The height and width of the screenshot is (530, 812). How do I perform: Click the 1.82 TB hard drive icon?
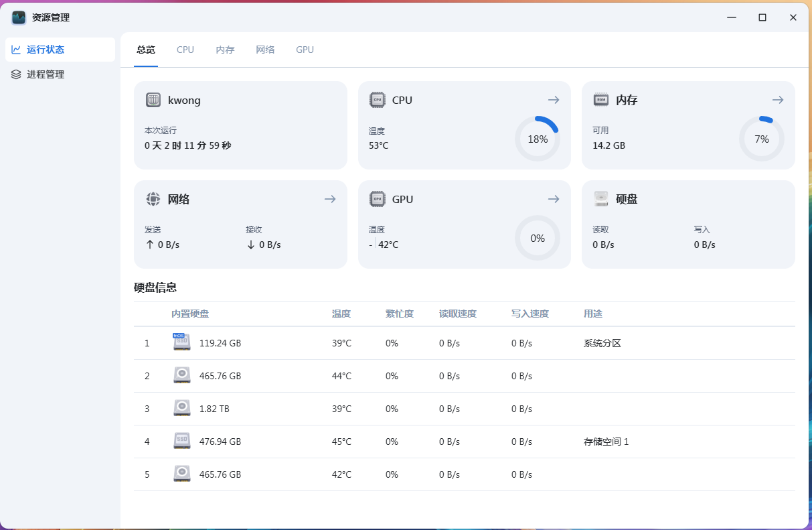click(181, 408)
